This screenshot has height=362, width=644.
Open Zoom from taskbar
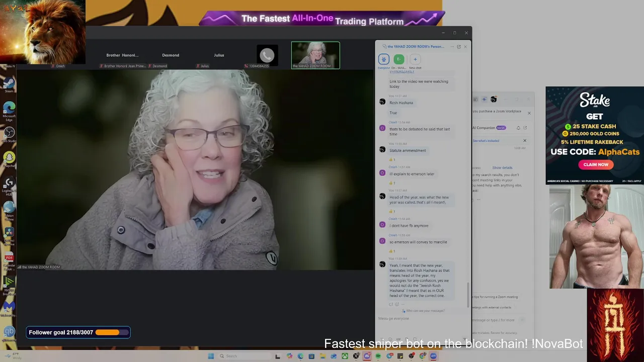click(433, 356)
